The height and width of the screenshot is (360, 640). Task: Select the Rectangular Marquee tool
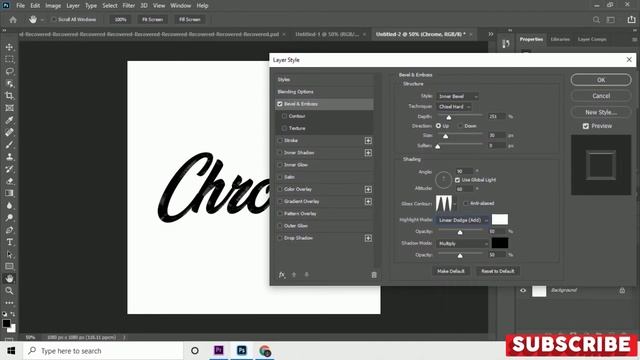[x=9, y=59]
